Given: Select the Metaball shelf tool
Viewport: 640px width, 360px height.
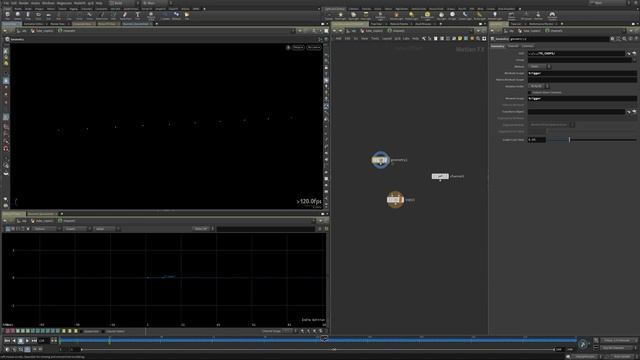Looking at the screenshot, I should [x=176, y=16].
